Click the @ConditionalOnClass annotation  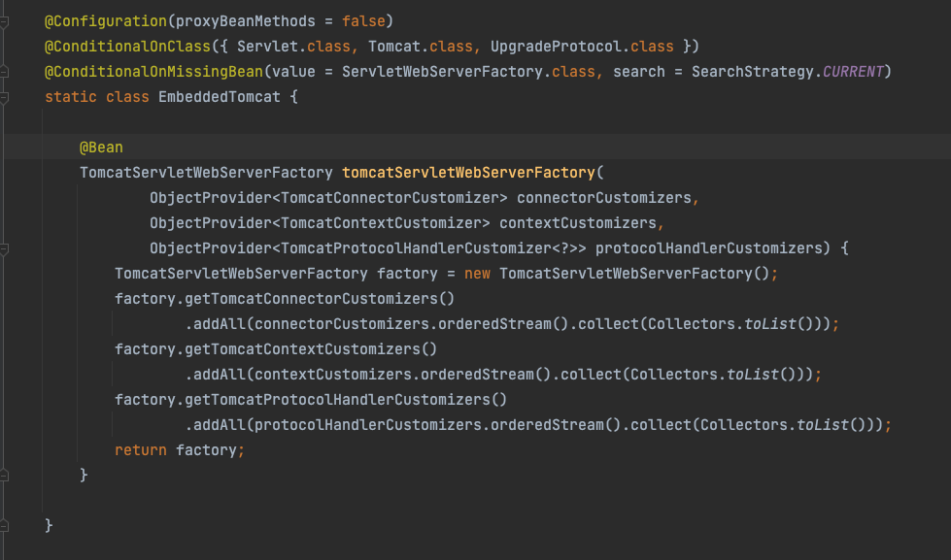tap(127, 47)
